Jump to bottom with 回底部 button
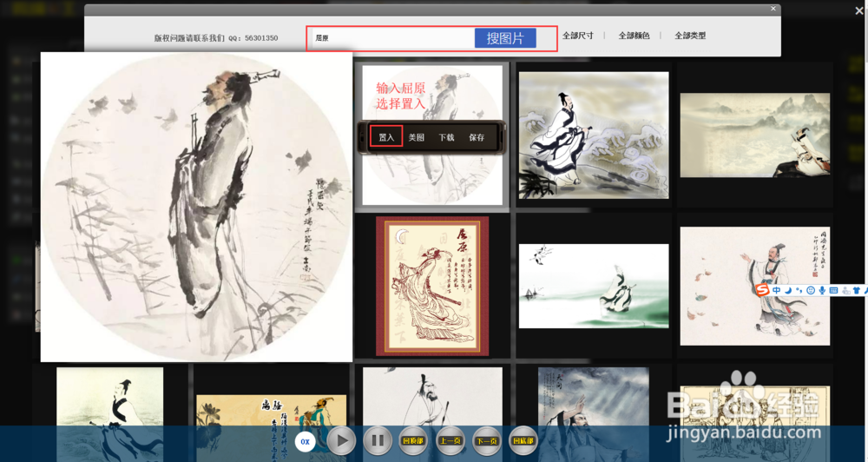Viewport: 868px width, 462px height. coord(523,441)
